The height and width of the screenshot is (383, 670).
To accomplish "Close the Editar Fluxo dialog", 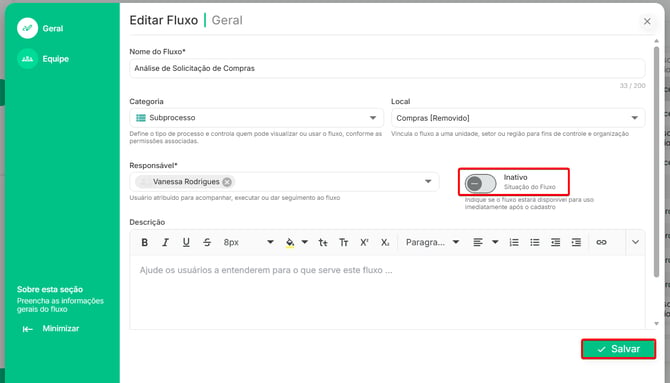I will pos(647,21).
